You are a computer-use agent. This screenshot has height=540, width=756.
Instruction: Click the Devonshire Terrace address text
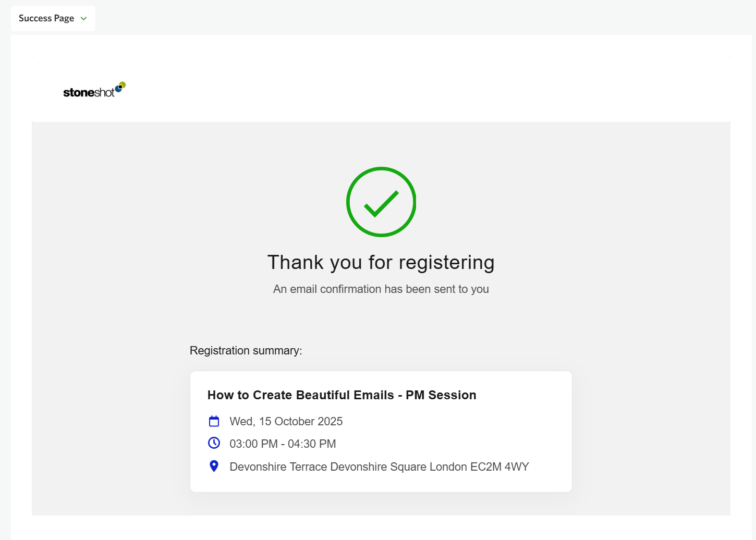pos(379,467)
